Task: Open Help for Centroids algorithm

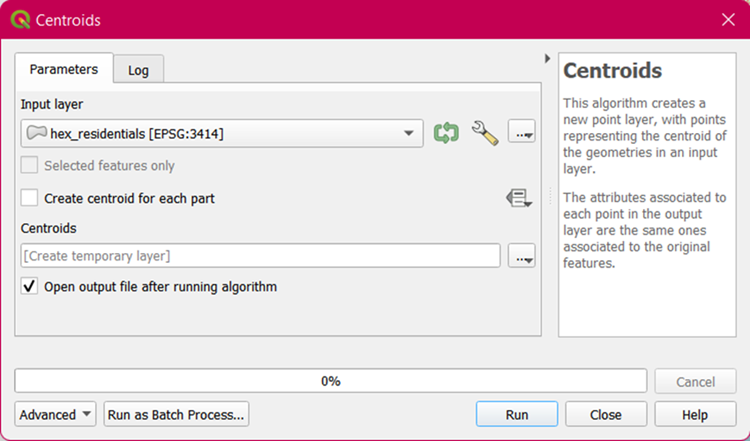Action: pyautogui.click(x=694, y=414)
